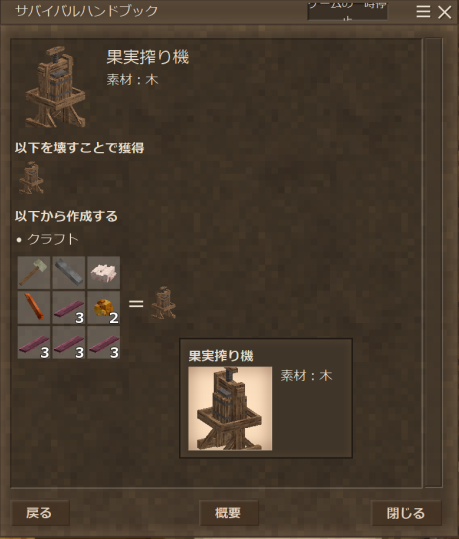
Task: Click fruit press icon under 以下を壊すことで獲得
Action: pos(31,178)
